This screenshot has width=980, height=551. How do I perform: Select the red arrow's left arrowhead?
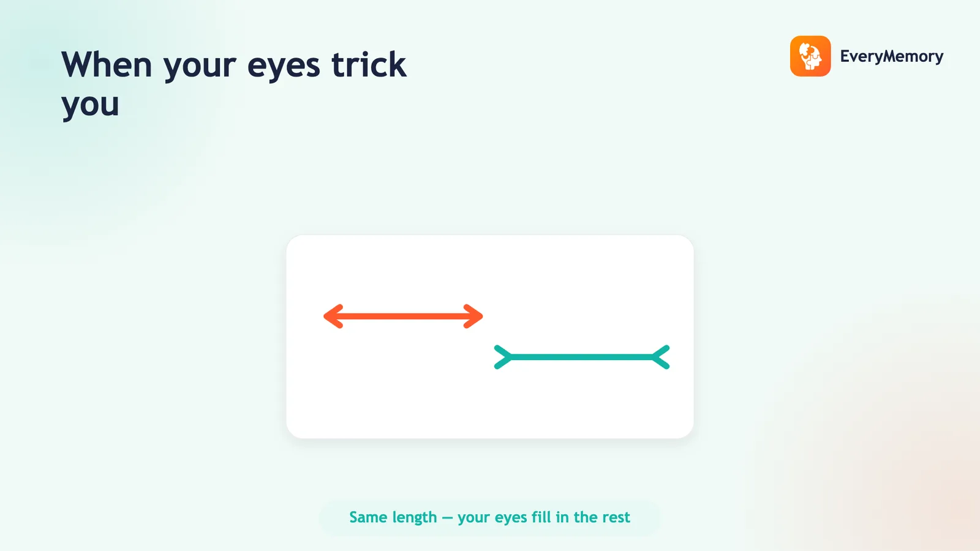pyautogui.click(x=333, y=317)
